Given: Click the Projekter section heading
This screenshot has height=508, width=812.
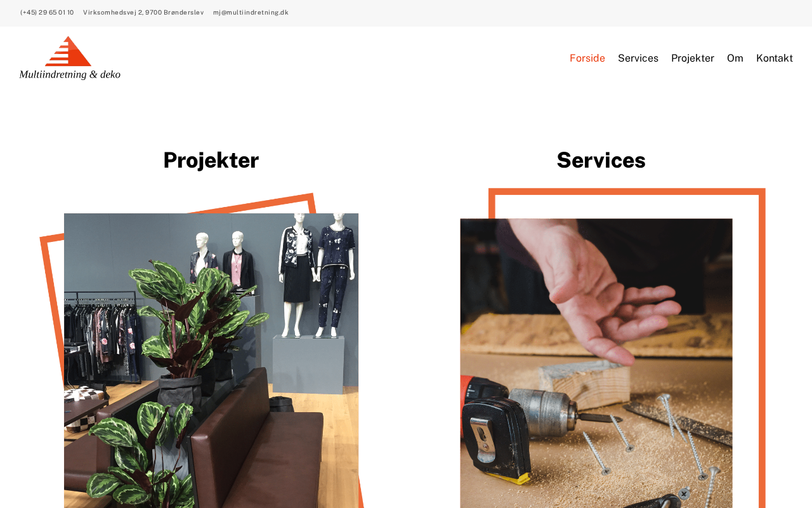Looking at the screenshot, I should (x=211, y=160).
